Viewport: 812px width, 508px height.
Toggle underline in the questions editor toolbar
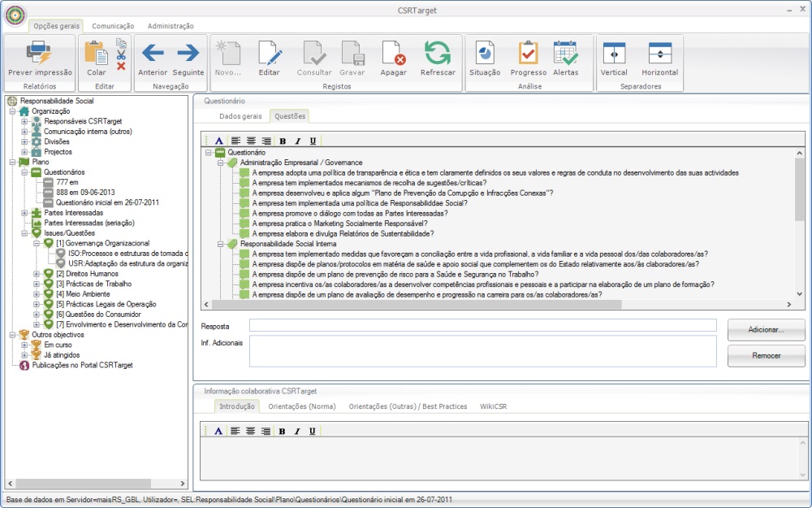pyautogui.click(x=313, y=141)
